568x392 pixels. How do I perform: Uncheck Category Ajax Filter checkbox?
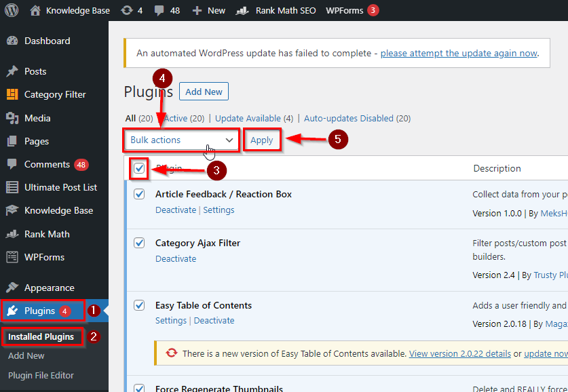139,243
